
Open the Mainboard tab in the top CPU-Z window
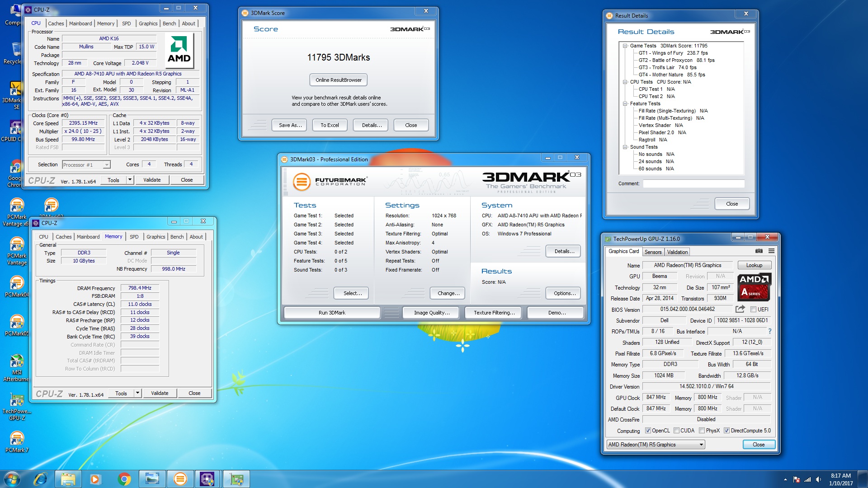click(x=80, y=23)
